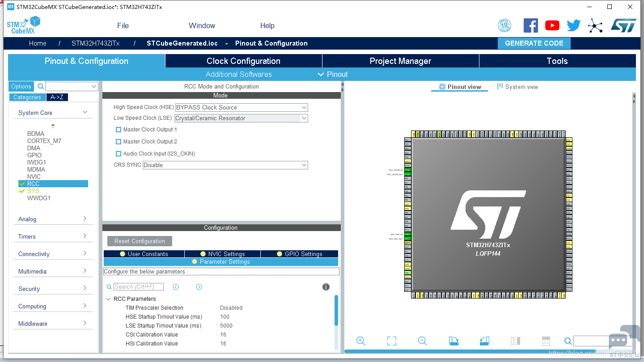Switch to Project Manager tab

400,61
